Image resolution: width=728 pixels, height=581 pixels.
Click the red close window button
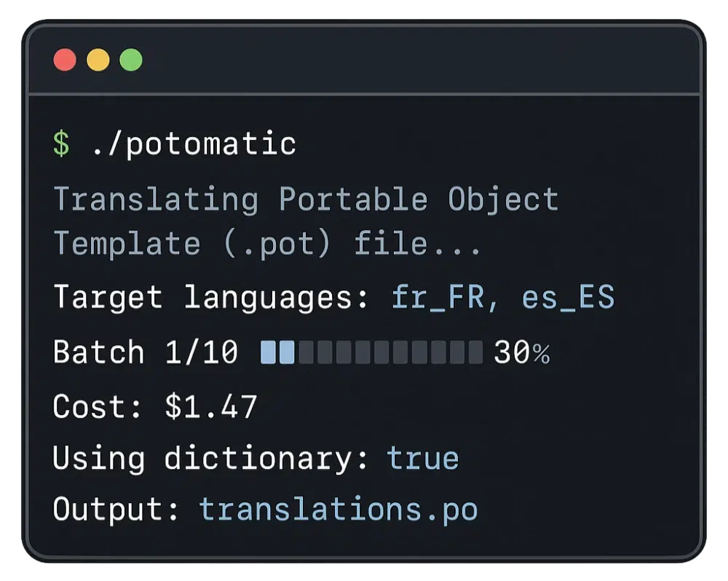coord(65,60)
